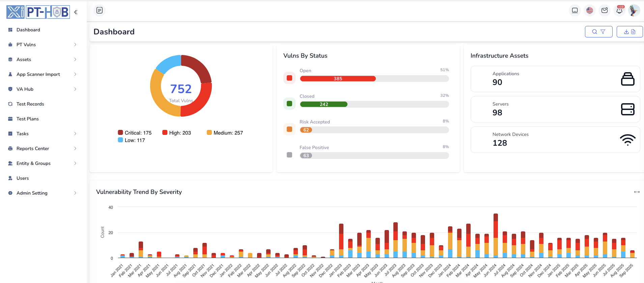Collapse the sidebar with double-chevron icon
This screenshot has width=644, height=283.
coord(76,12)
